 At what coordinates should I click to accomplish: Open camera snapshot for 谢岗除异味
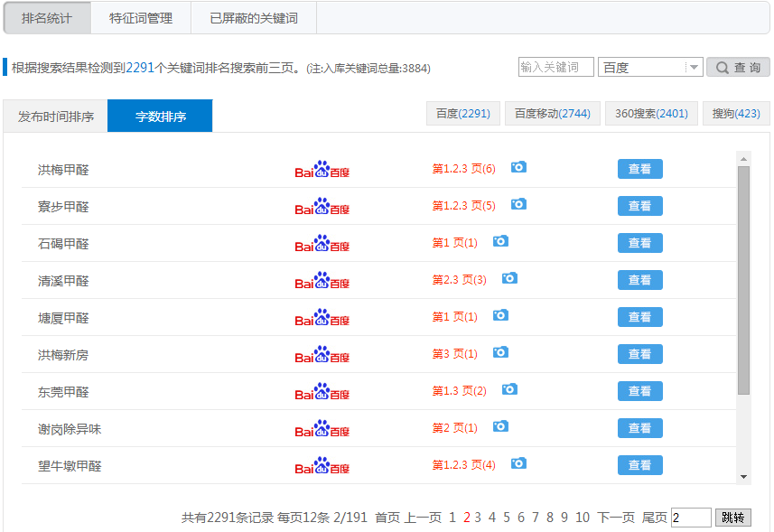(x=500, y=426)
